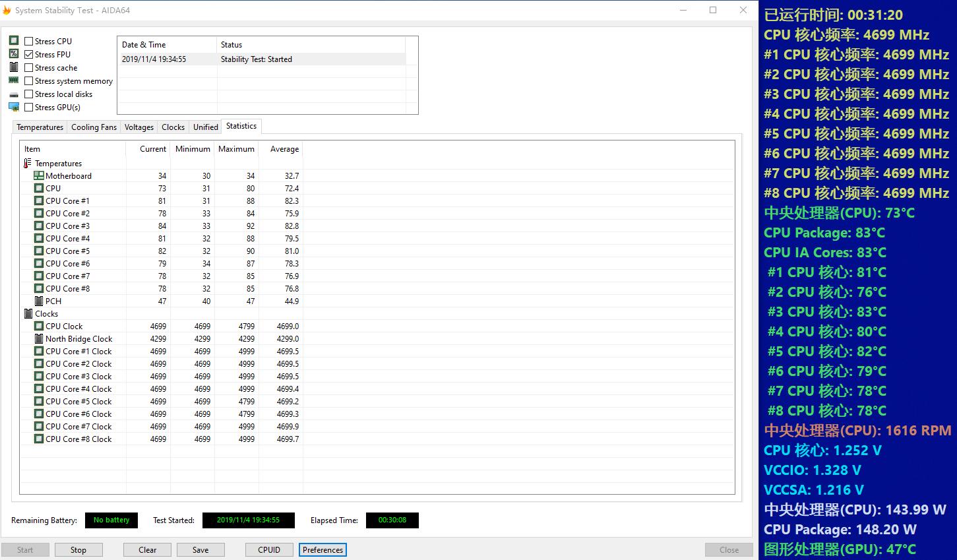Enable the Stress GPU(s) checkbox
This screenshot has width=957, height=560.
[x=29, y=107]
